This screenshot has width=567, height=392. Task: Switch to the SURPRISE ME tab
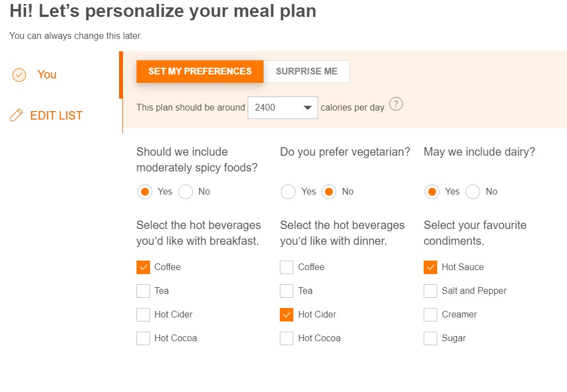click(x=306, y=72)
